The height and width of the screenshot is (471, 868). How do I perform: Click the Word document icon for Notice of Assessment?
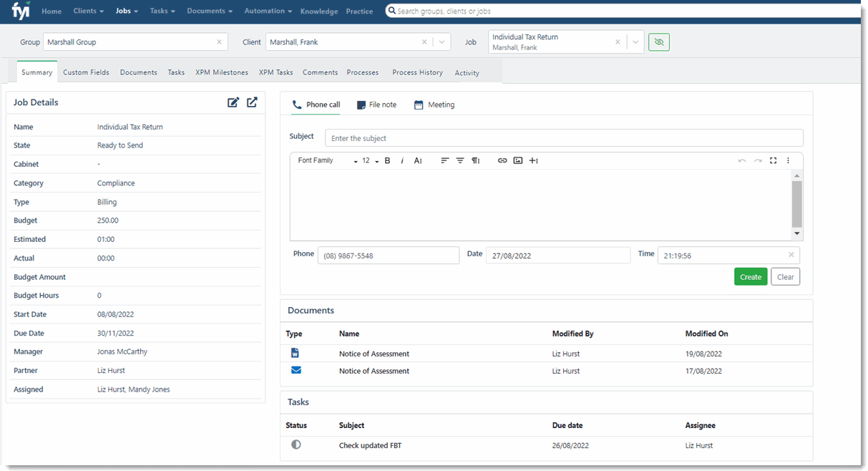point(296,353)
